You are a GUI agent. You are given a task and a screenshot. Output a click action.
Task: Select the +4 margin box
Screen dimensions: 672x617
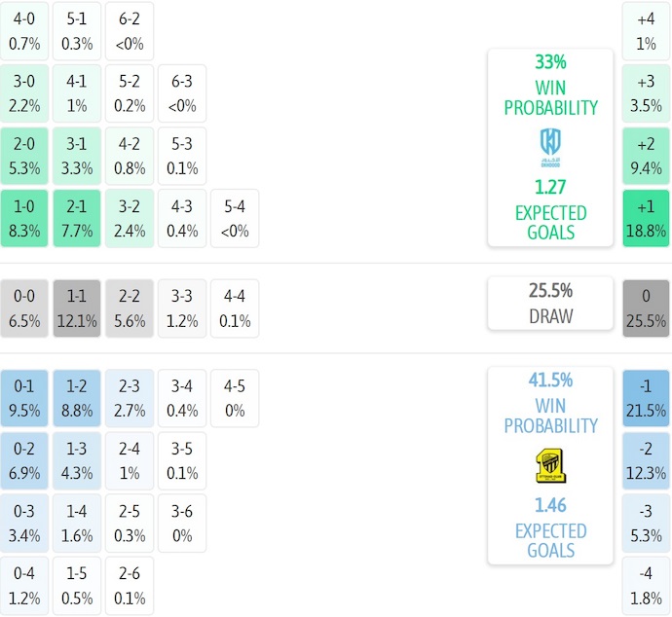click(x=646, y=31)
